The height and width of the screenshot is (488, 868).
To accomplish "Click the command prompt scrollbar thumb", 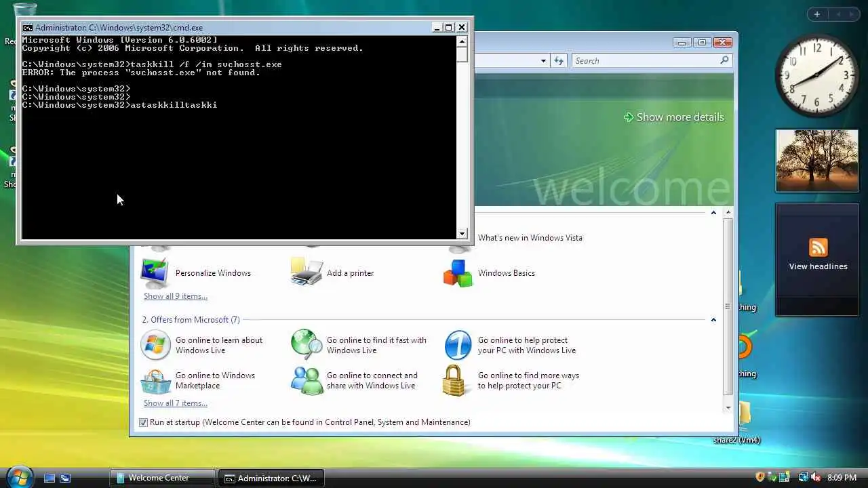I will 462,54.
